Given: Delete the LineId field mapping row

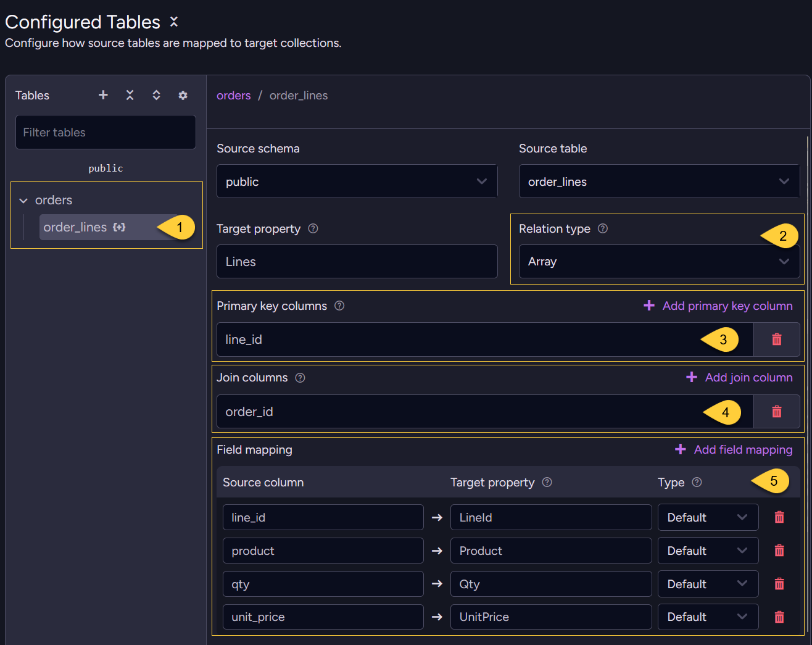Looking at the screenshot, I should click(x=779, y=517).
